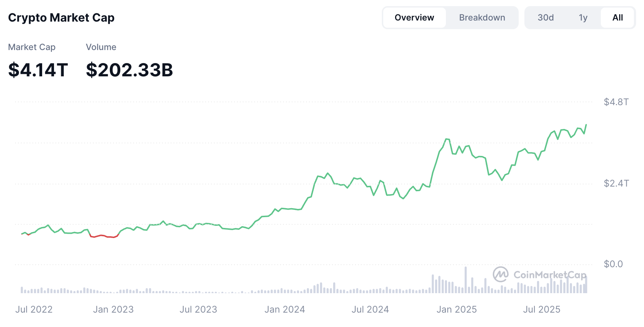Click the $4.8T y-axis label
This screenshot has height=327, width=644.
coord(616,102)
